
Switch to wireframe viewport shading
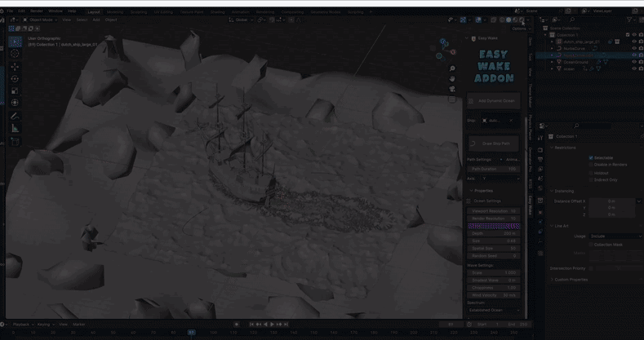click(502, 20)
